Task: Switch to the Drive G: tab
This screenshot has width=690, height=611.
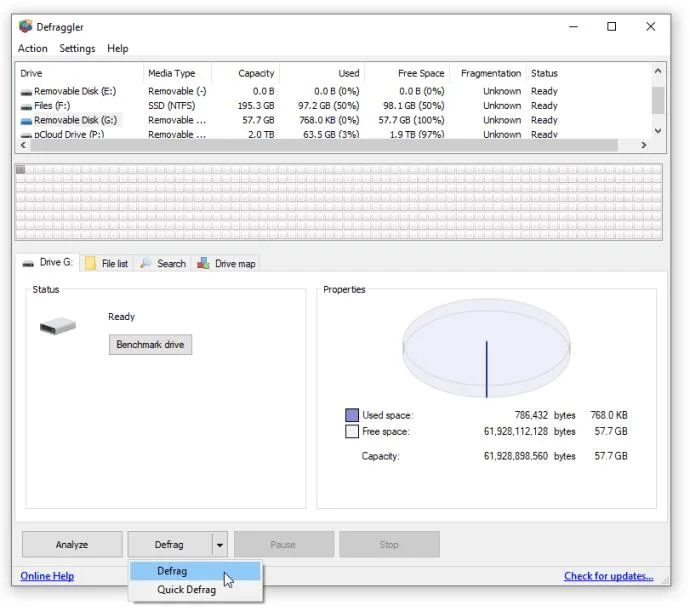Action: point(48,262)
